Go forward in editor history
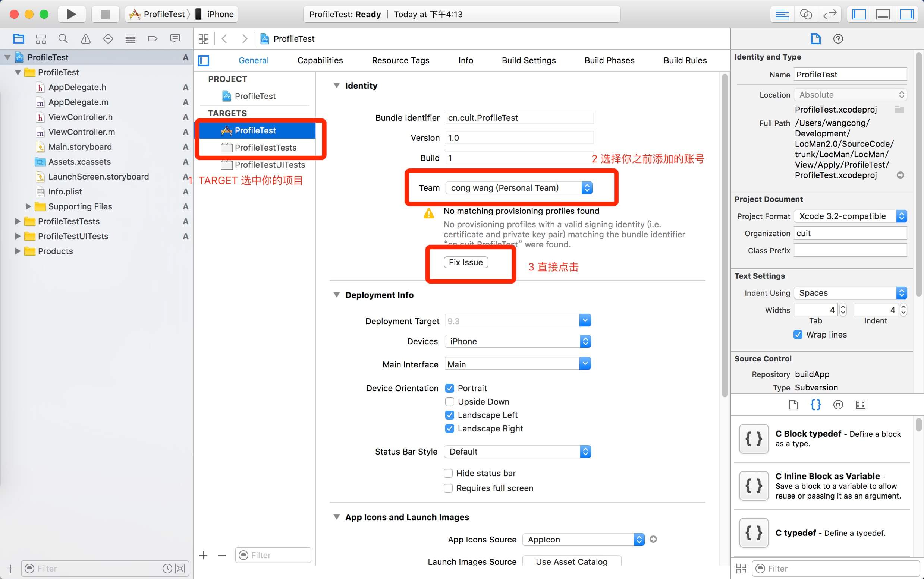 pos(245,39)
